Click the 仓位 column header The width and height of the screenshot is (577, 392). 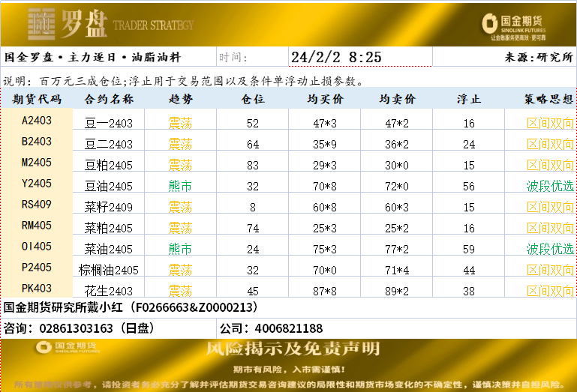[x=253, y=99]
